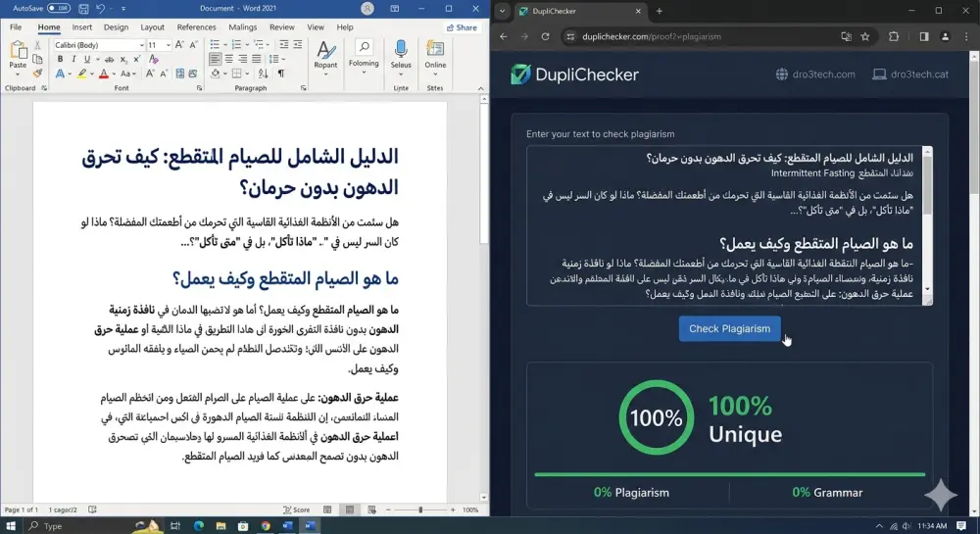The height and width of the screenshot is (534, 980).
Task: Open the Windows Start menu
Action: [x=11, y=526]
